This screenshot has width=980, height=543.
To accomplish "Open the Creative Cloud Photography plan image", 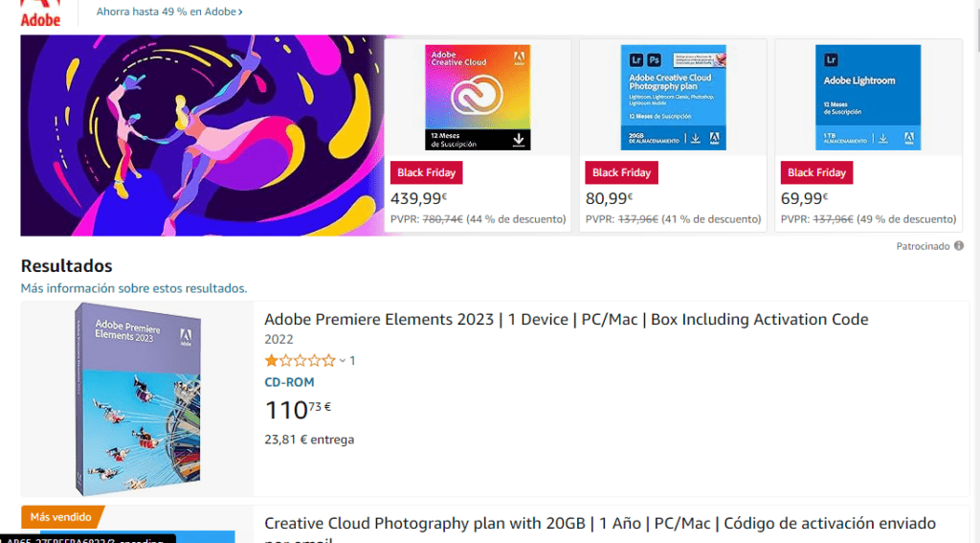I will 673,97.
